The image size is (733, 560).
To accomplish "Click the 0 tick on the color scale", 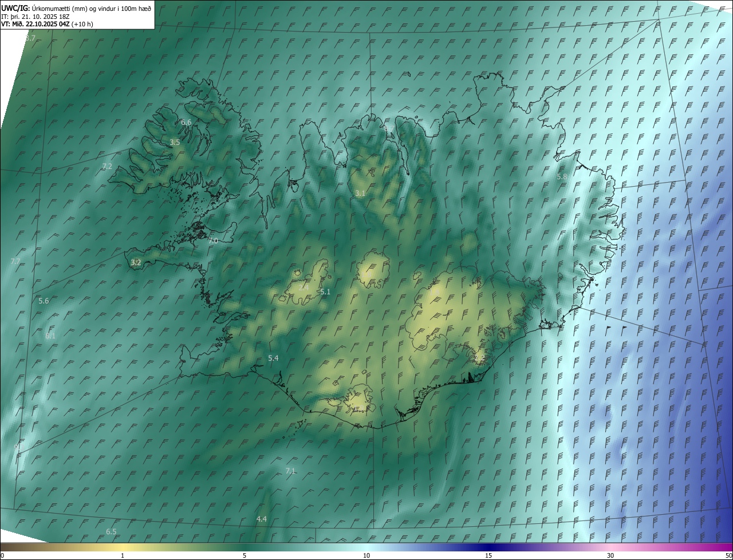I will click(2, 555).
